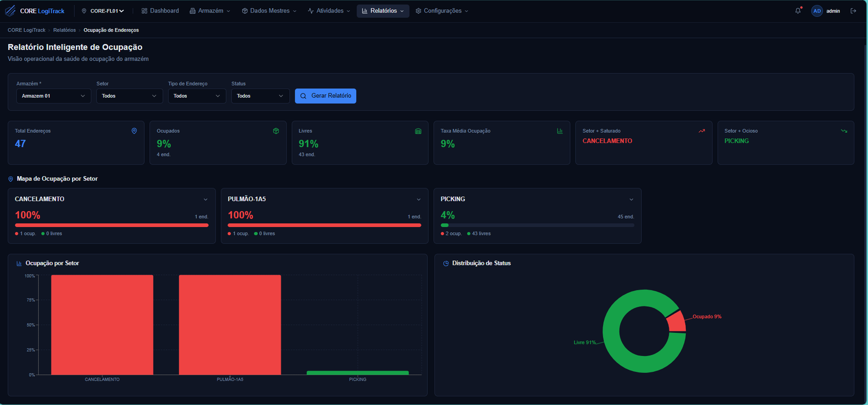Click the 4% value in PICKING card
The image size is (868, 405).
pyautogui.click(x=448, y=215)
